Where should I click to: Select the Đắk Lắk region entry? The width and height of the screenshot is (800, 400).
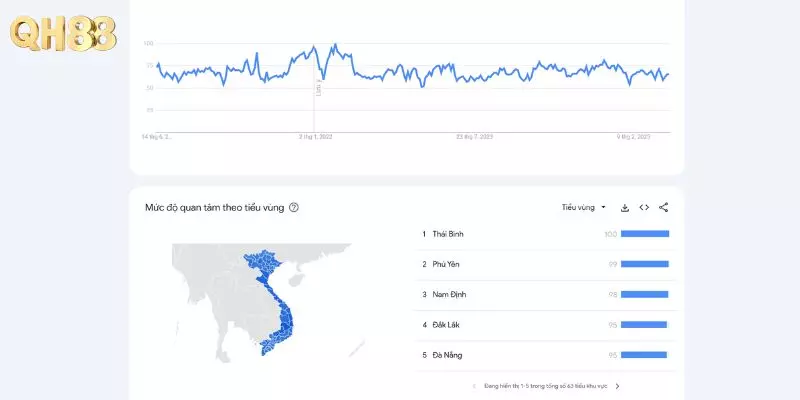446,325
